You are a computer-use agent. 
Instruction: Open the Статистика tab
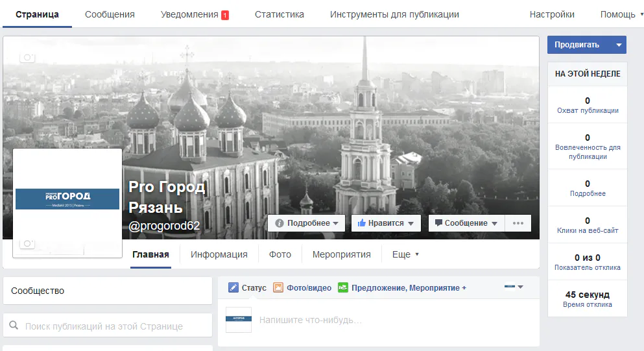(x=280, y=14)
